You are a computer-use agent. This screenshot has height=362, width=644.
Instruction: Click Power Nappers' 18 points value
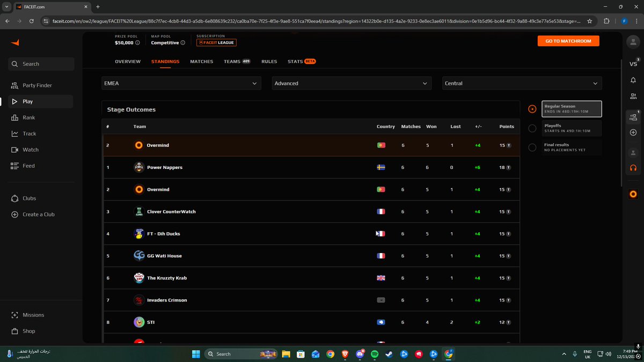pos(504,167)
